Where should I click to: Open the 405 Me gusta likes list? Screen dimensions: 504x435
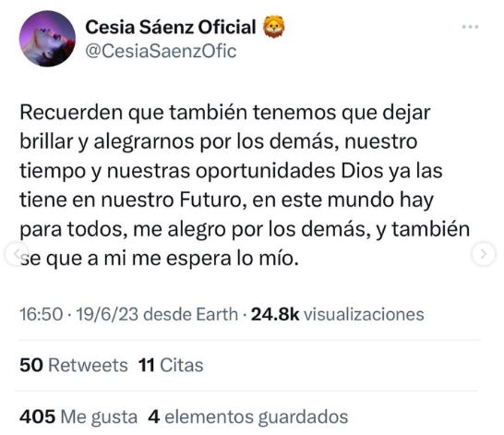tap(78, 417)
